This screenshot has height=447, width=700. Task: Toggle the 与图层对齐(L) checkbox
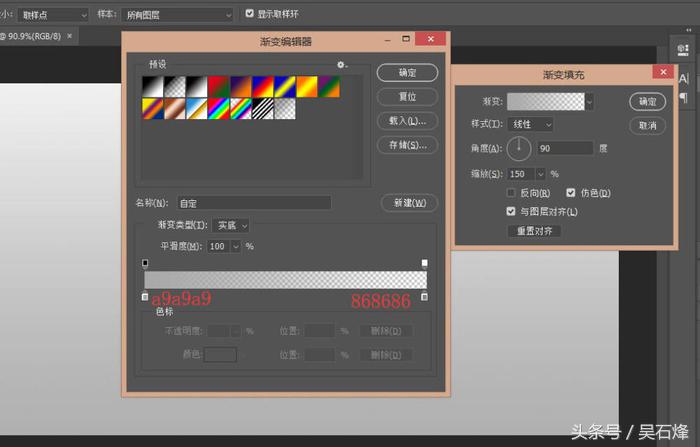[511, 211]
